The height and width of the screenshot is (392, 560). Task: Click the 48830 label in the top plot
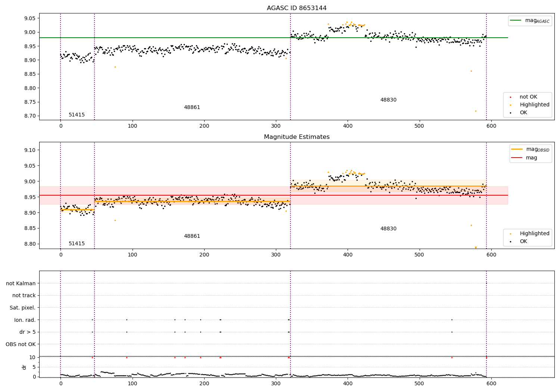(388, 100)
